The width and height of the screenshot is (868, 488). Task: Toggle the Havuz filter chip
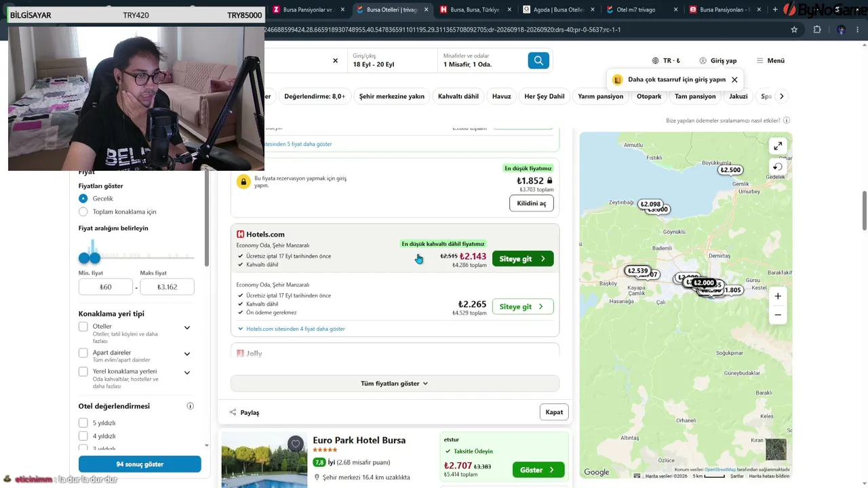pos(502,96)
